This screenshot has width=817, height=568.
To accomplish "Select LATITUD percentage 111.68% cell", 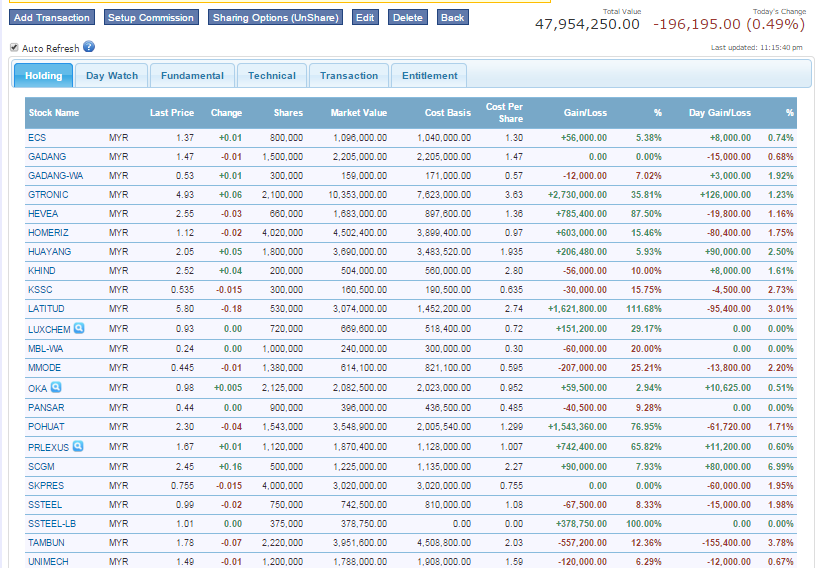I will point(644,308).
